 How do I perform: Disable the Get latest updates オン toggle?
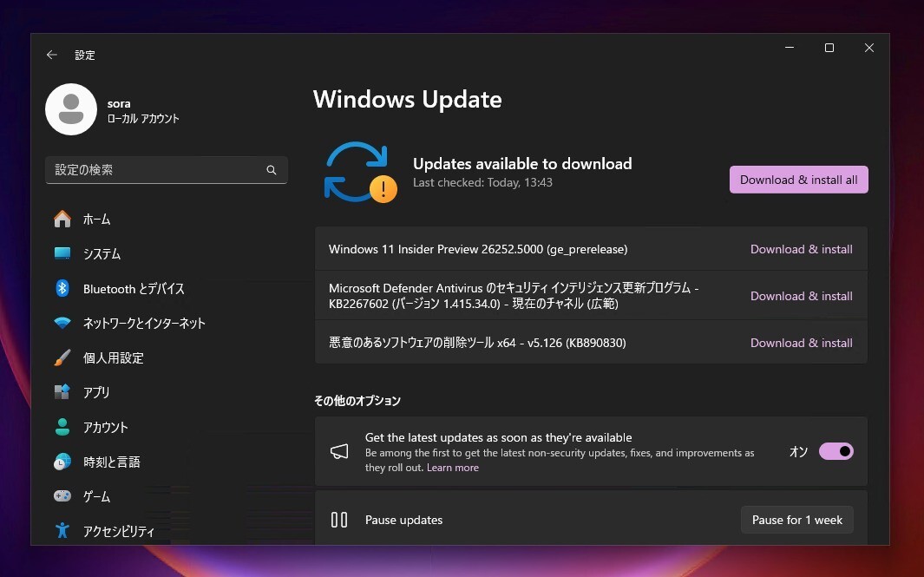tap(836, 451)
